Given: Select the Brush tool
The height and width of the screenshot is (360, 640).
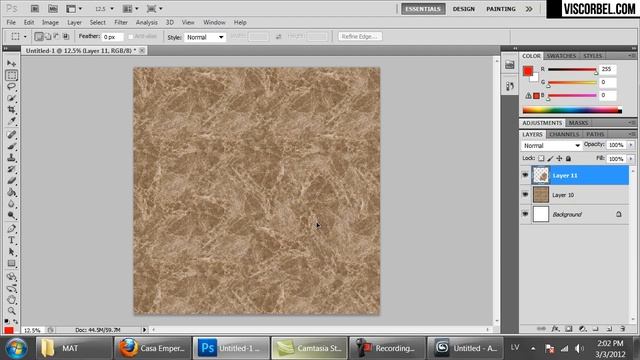Looking at the screenshot, I should [x=11, y=146].
